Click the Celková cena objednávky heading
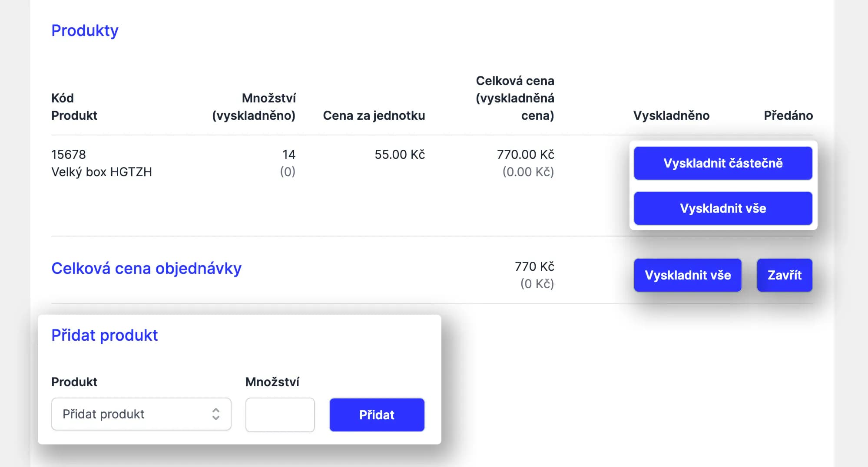The image size is (868, 467). [x=146, y=268]
